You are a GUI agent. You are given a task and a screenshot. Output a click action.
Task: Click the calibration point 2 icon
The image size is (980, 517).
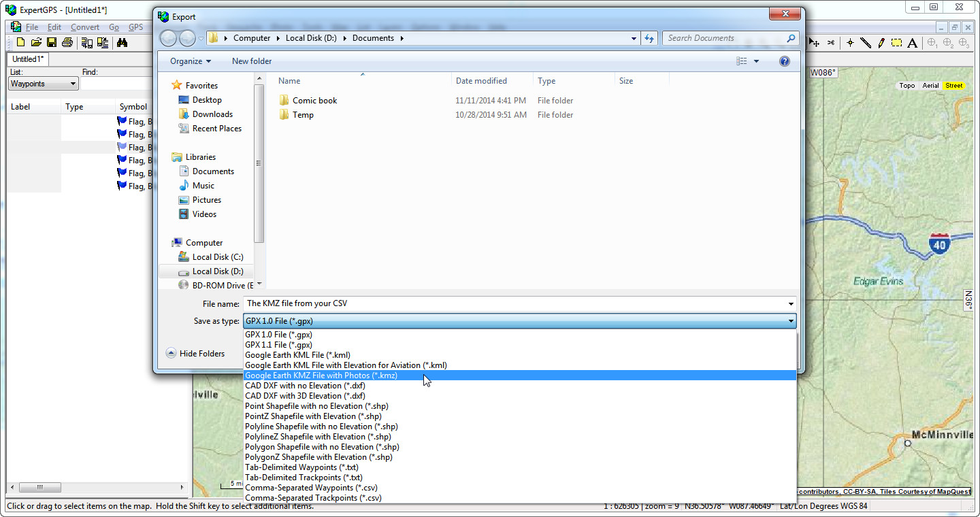click(x=948, y=43)
